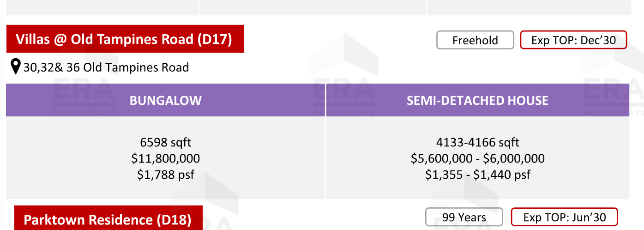
Task: Click the 99 Years tenure badge
Action: click(x=464, y=217)
